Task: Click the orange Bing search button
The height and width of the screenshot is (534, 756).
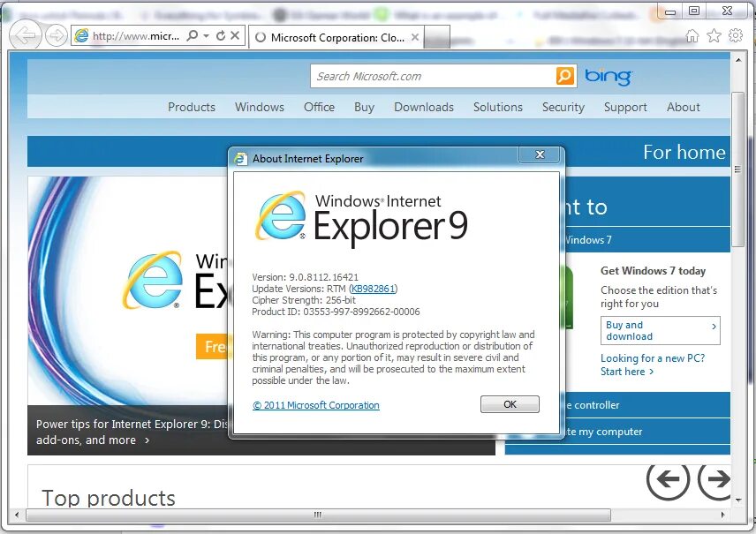Action: [x=565, y=76]
